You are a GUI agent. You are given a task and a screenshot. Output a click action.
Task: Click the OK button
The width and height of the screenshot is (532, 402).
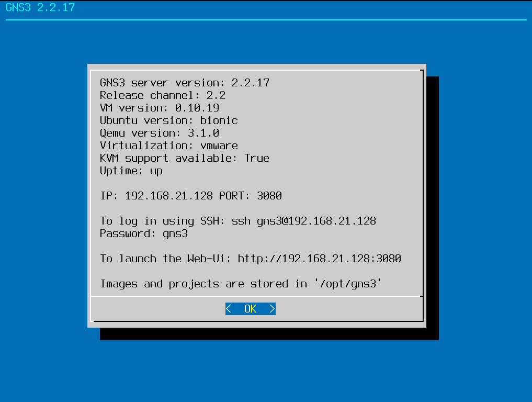pos(251,309)
